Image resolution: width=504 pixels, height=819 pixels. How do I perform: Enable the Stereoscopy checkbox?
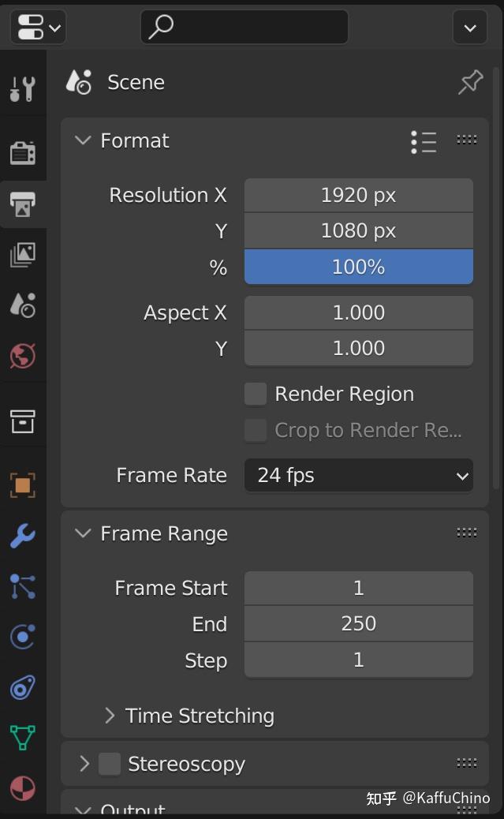click(x=110, y=764)
